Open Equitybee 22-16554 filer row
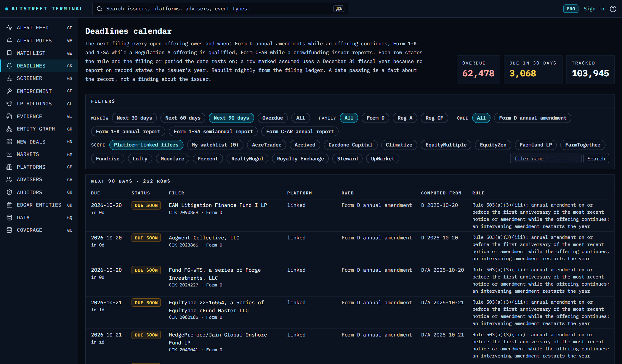 pos(350,313)
